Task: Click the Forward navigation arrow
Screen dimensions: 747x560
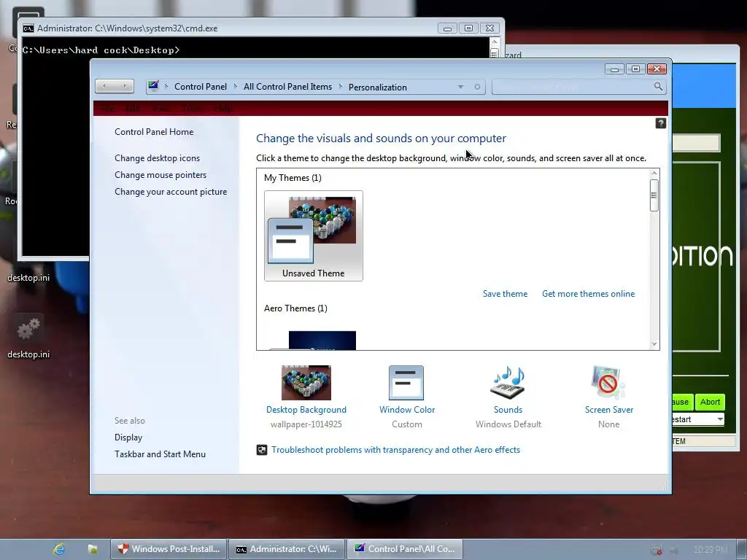Action: [124, 86]
